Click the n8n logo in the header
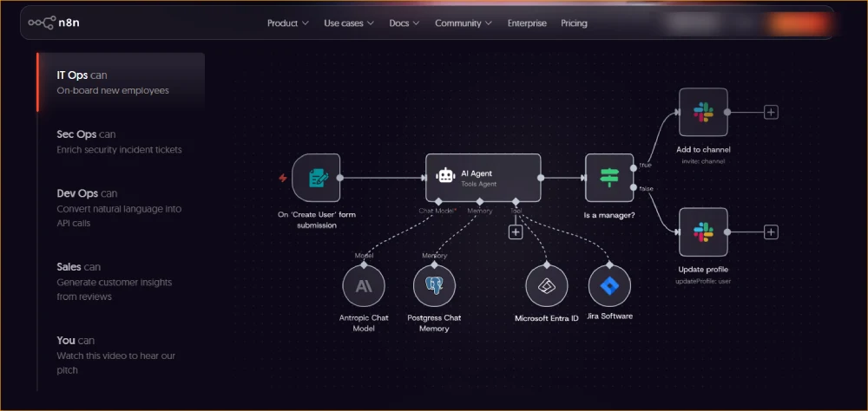The width and height of the screenshot is (868, 411). 54,23
